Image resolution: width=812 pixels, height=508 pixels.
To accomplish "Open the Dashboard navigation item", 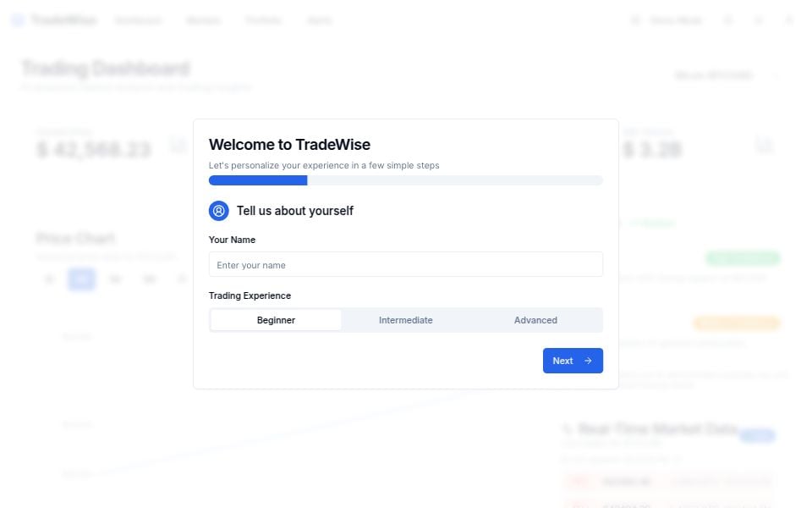I will coord(137,20).
